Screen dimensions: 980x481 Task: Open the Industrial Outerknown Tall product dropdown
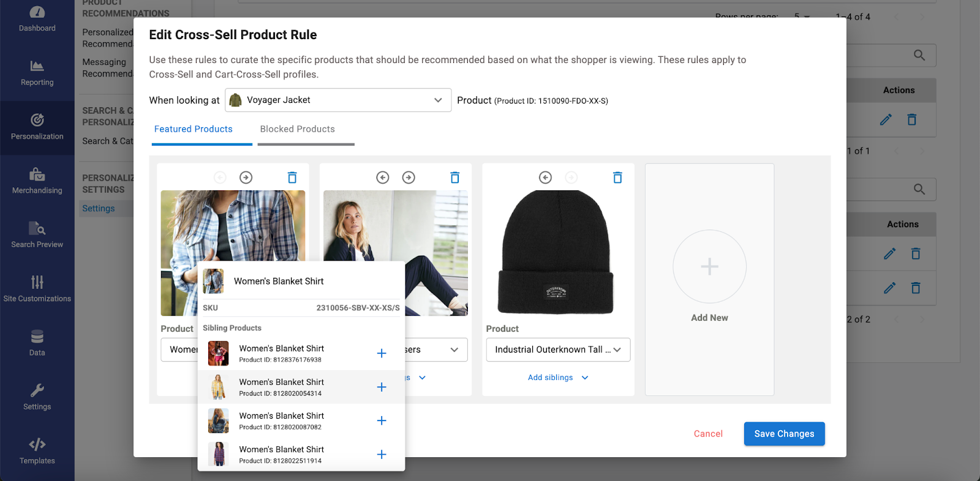coord(558,349)
